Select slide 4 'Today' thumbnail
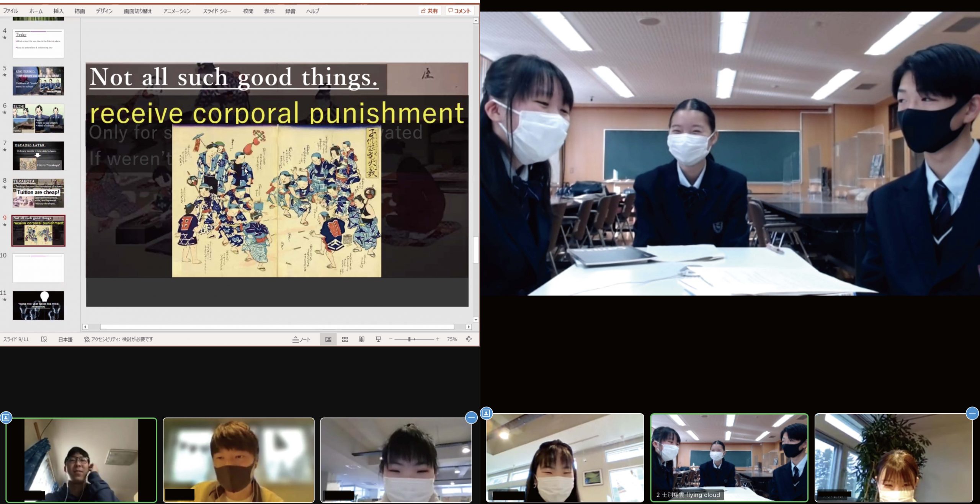The image size is (980, 504). click(38, 43)
